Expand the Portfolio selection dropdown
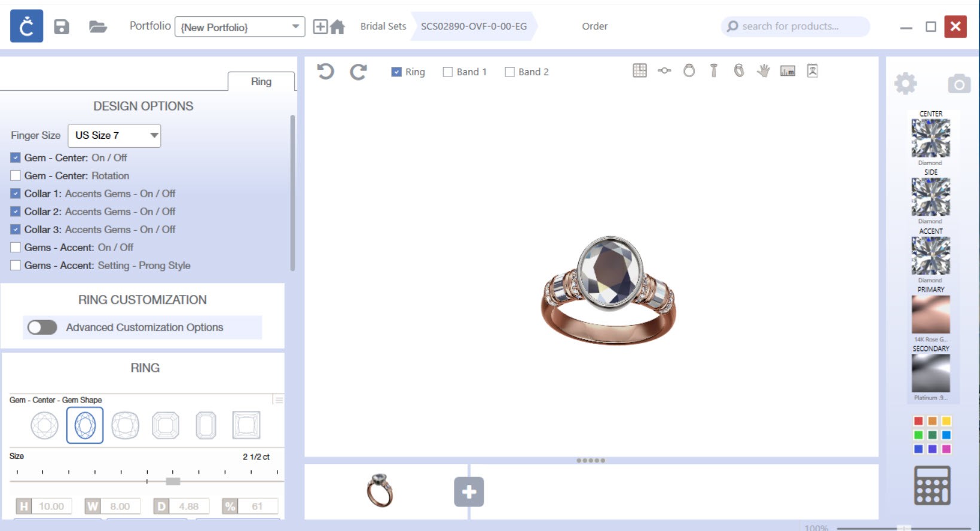This screenshot has width=980, height=531. 295,27
